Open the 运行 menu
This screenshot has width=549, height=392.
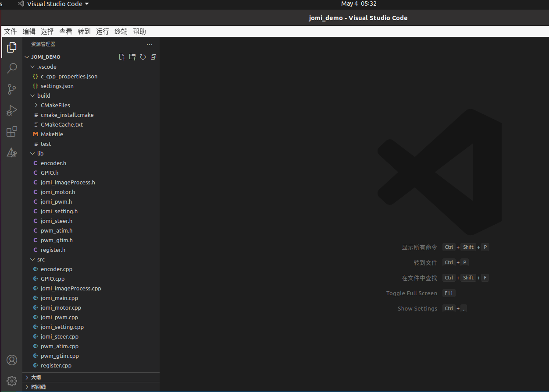(x=103, y=31)
